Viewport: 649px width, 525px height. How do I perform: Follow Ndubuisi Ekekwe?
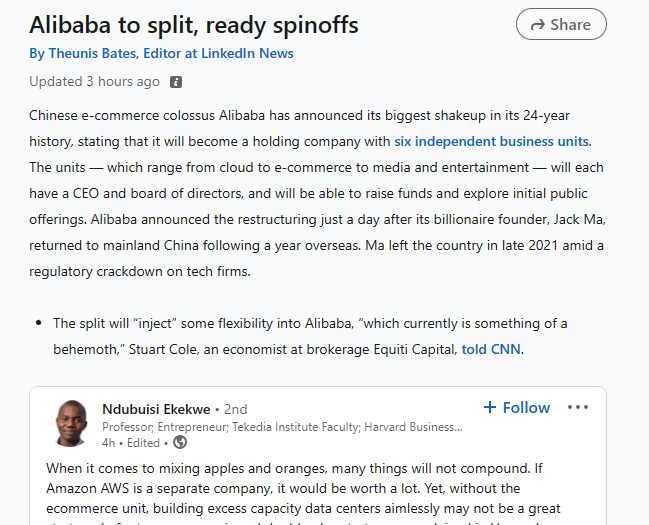point(516,407)
